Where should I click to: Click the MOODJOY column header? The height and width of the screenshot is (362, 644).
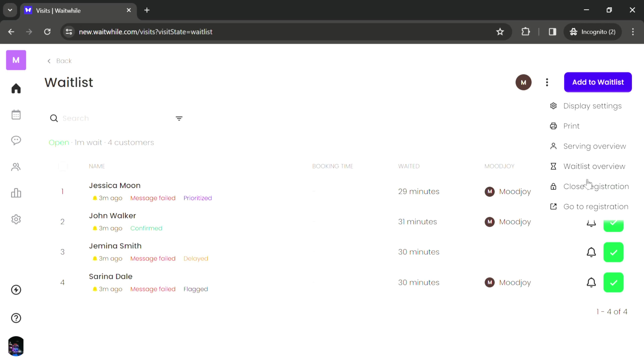(499, 166)
